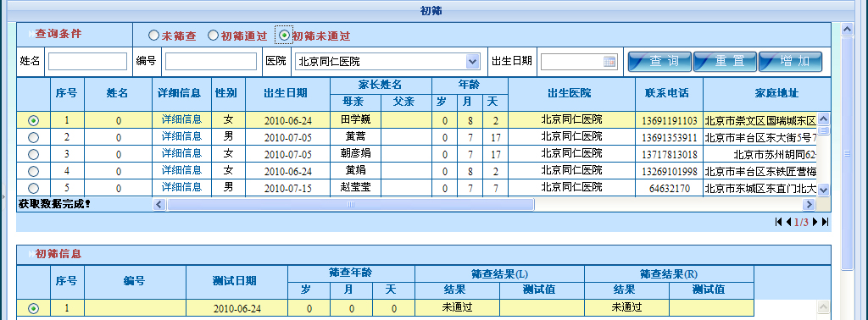Click the 编号 input field

coord(211,61)
